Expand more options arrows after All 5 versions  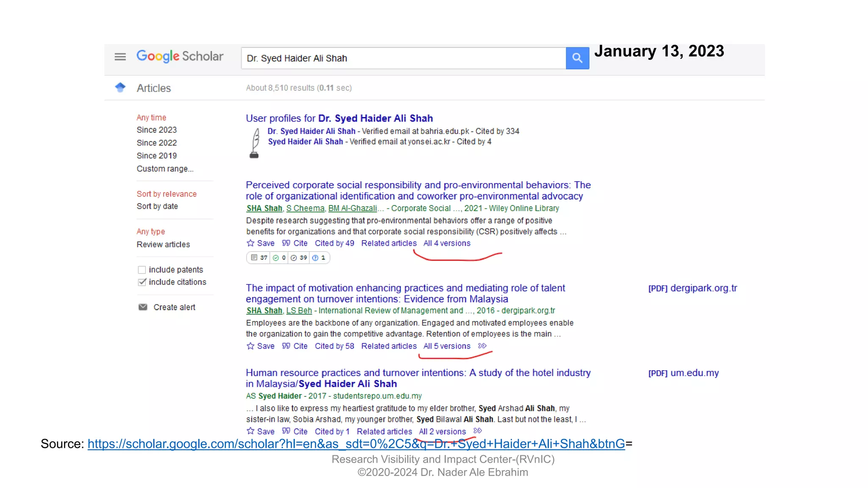tap(482, 346)
